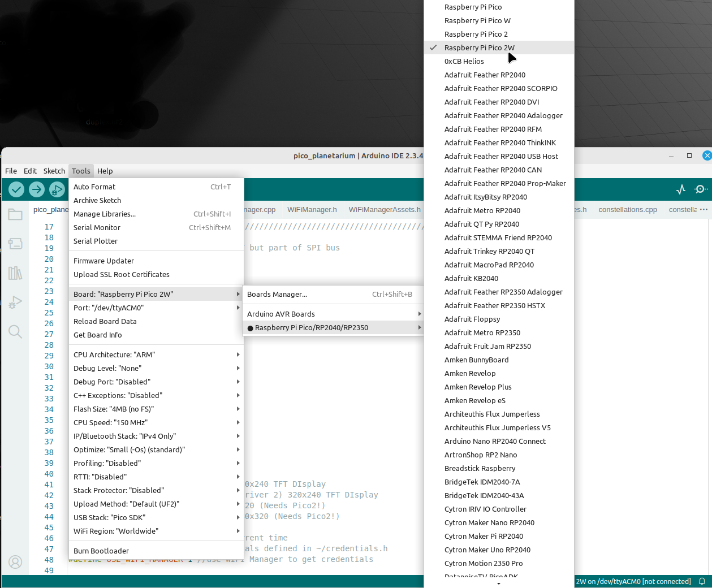Open the Help menu
Viewport: 712px width, 588px height.
coord(105,171)
